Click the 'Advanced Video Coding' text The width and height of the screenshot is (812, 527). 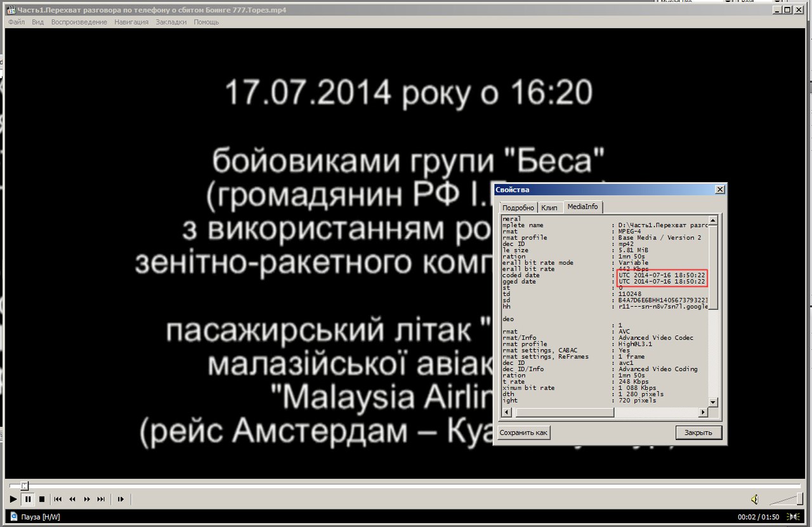tap(658, 369)
